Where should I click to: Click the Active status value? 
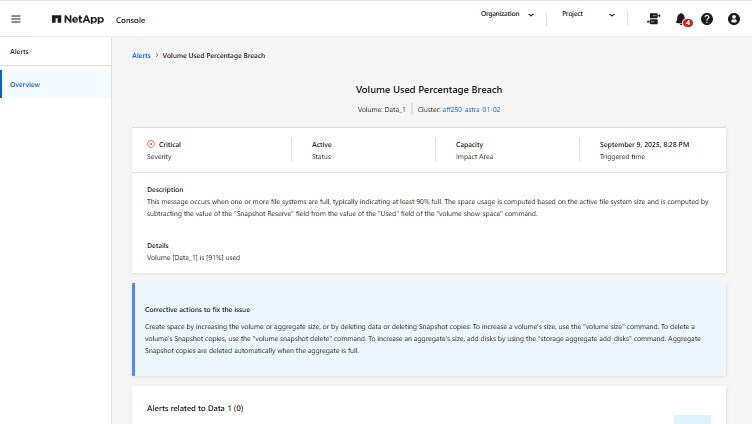pyautogui.click(x=321, y=144)
